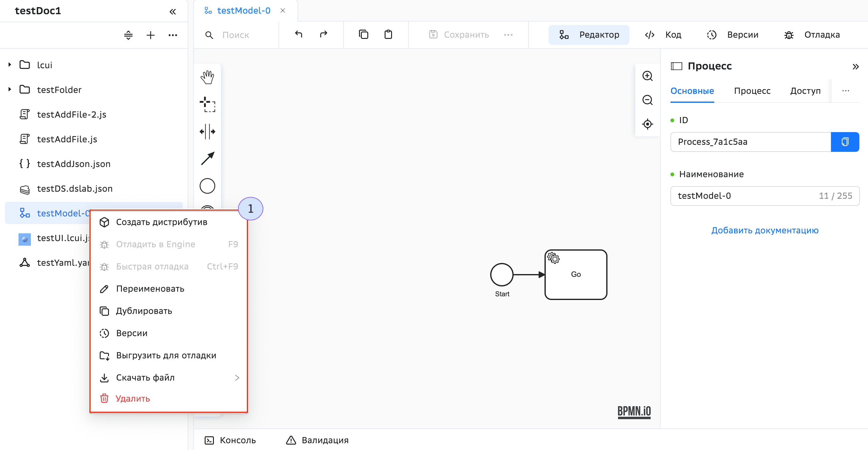Image resolution: width=868 pixels, height=450 pixels.
Task: Select the hand pan tool
Action: click(x=207, y=77)
